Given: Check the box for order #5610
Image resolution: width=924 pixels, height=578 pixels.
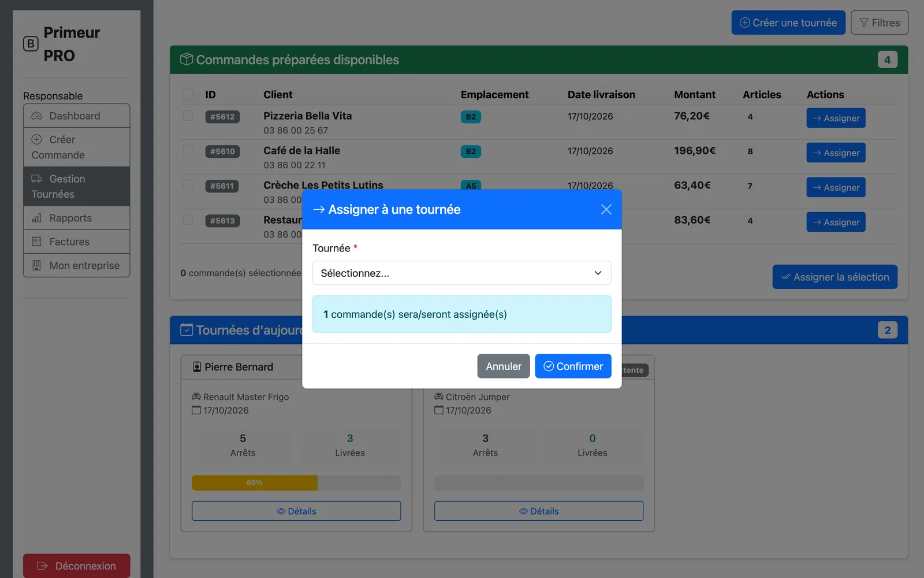Looking at the screenshot, I should [188, 150].
